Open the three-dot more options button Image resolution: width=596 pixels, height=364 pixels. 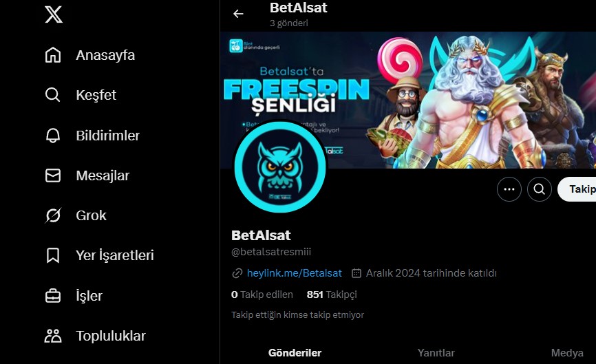click(x=509, y=189)
